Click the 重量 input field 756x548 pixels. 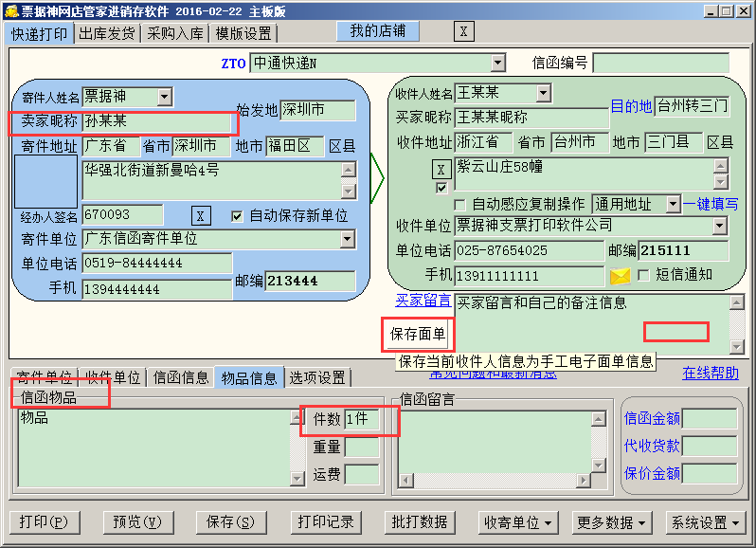click(x=362, y=447)
